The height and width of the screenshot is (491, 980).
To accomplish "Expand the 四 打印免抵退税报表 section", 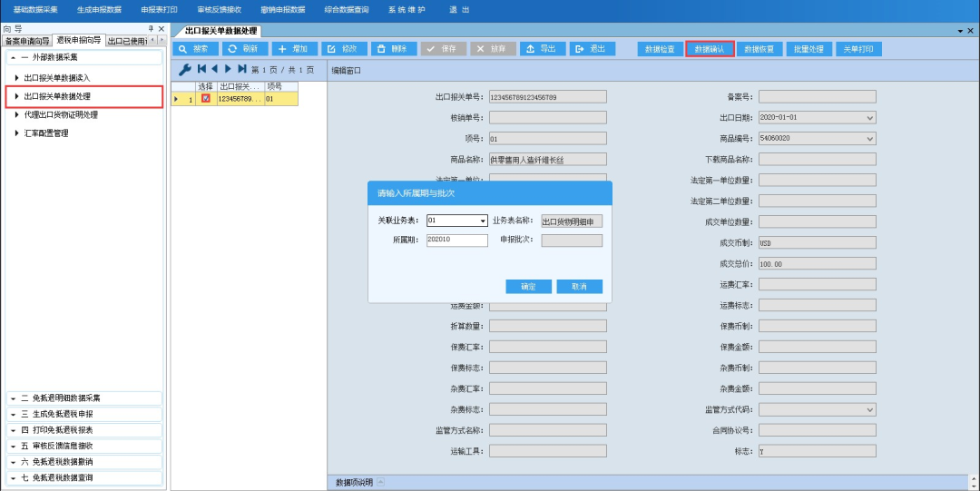I will coord(84,429).
